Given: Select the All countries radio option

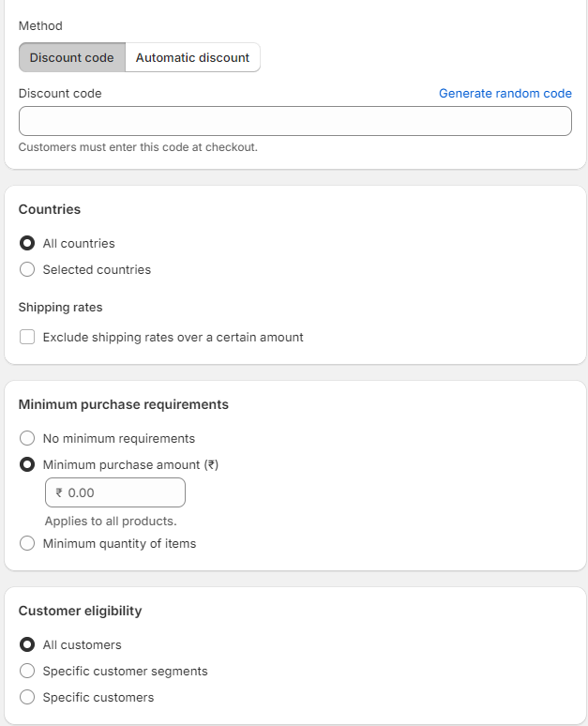Looking at the screenshot, I should (x=27, y=243).
